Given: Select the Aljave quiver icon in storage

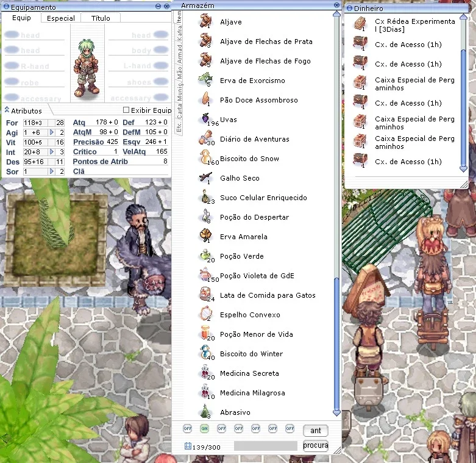Looking at the screenshot, I should pyautogui.click(x=205, y=21).
